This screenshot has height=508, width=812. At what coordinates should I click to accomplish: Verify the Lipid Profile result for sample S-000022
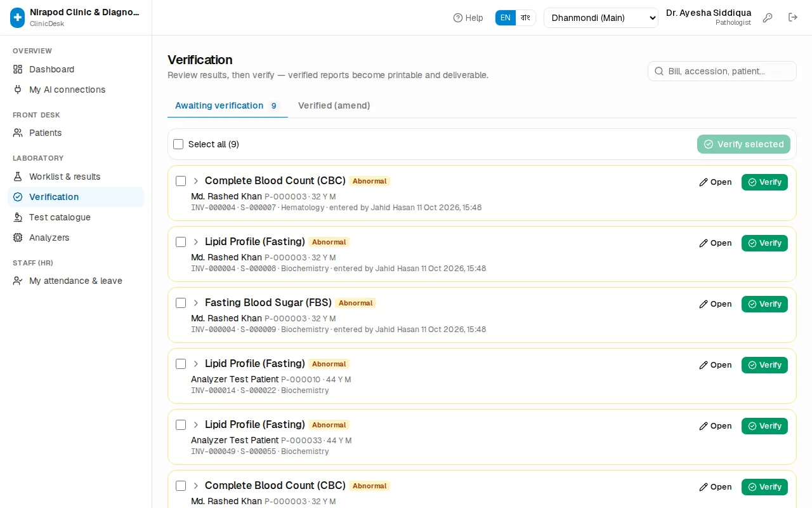point(764,365)
